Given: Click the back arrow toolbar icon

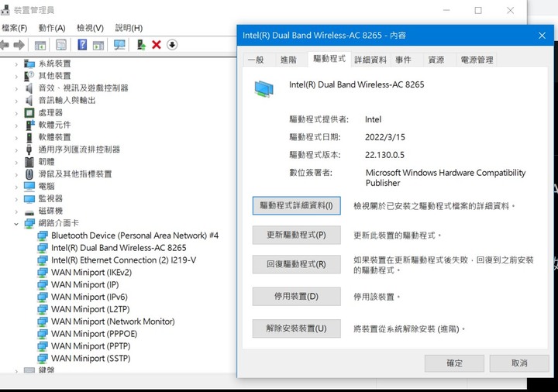Looking at the screenshot, I should (x=5, y=45).
